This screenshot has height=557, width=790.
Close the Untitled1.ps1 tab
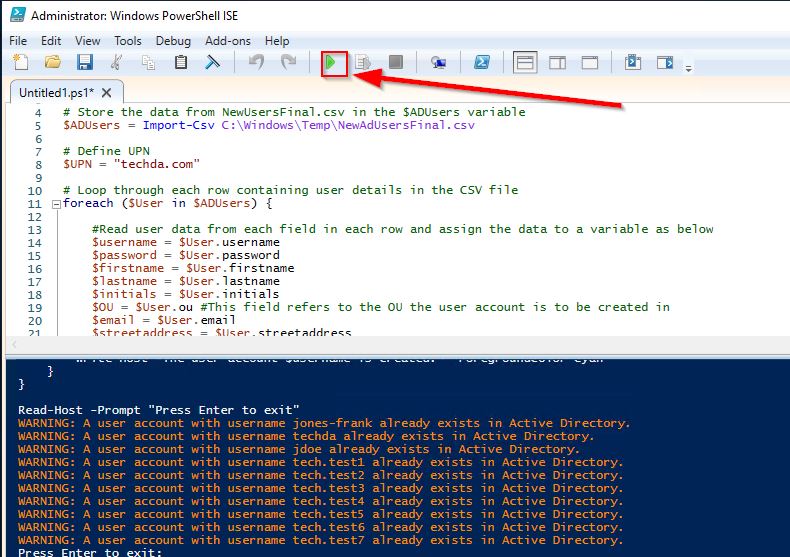tap(106, 93)
